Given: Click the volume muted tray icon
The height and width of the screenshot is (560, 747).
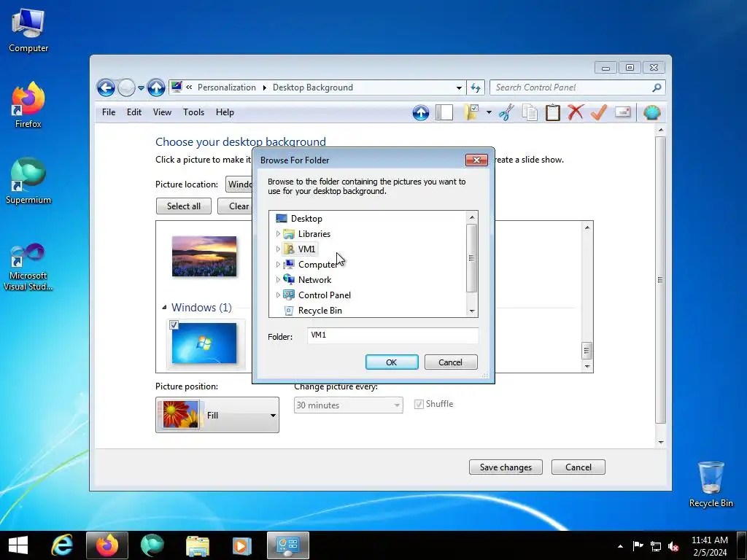Looking at the screenshot, I should point(673,546).
